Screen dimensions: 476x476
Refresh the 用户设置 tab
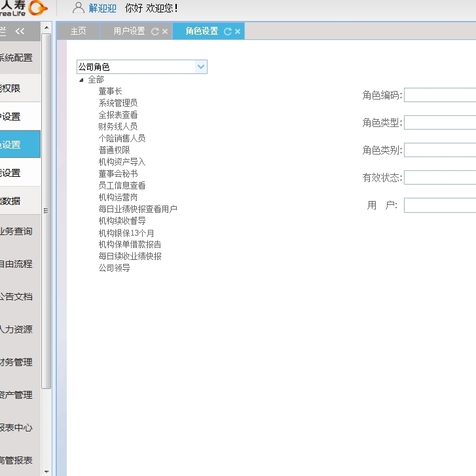(x=155, y=31)
